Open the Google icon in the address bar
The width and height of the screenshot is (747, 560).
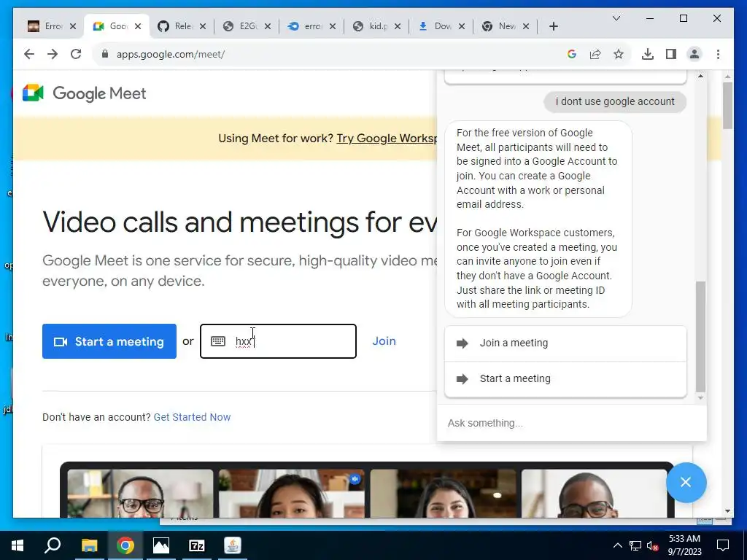(x=572, y=54)
